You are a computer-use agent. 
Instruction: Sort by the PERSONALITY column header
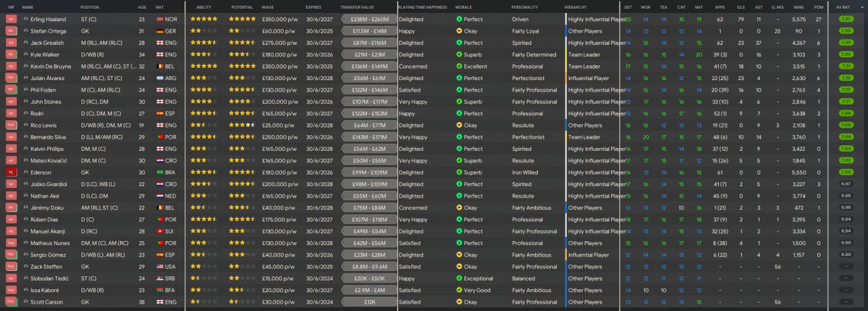[526, 7]
